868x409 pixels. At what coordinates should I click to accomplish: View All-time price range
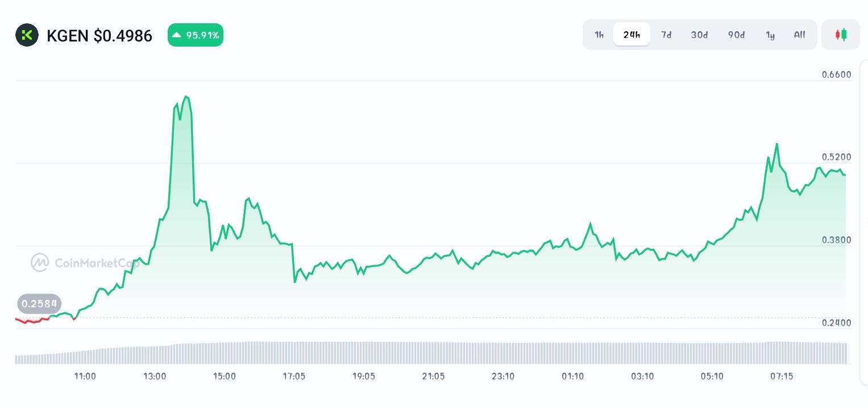click(799, 35)
